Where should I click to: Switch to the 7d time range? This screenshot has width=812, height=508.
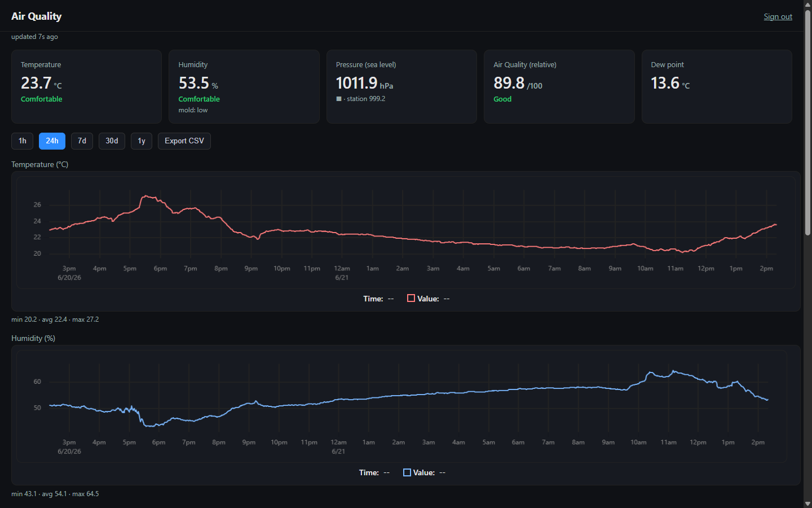point(82,141)
